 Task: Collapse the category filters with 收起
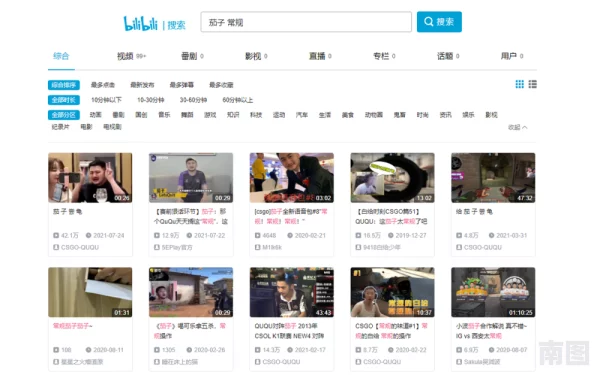tap(517, 127)
